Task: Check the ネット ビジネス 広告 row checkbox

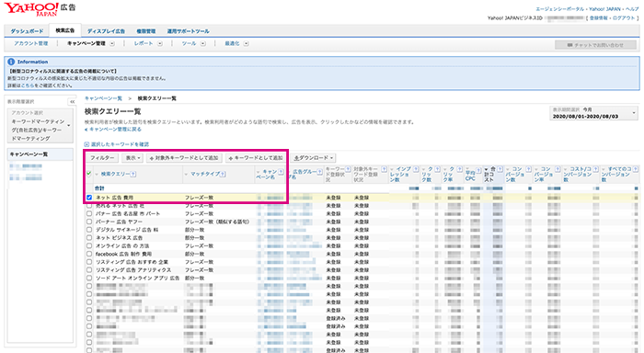Action: click(89, 238)
